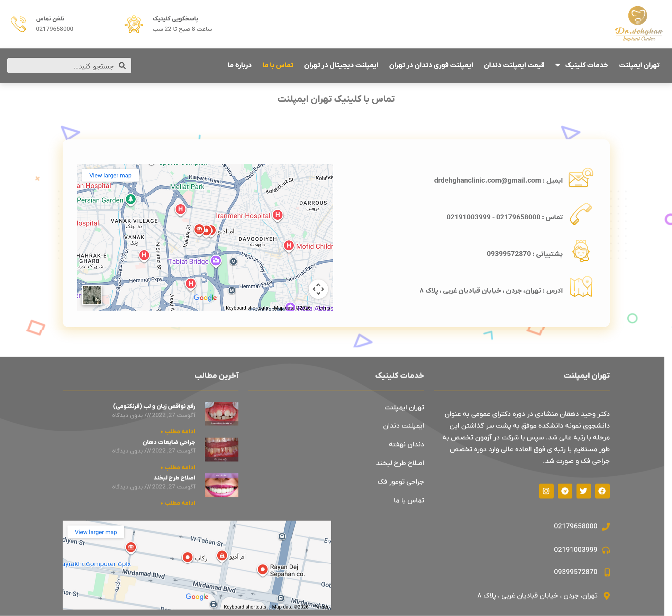Click the Dr.dehghan Implant Center logo
Image resolution: width=672 pixels, height=616 pixels.
(x=638, y=24)
